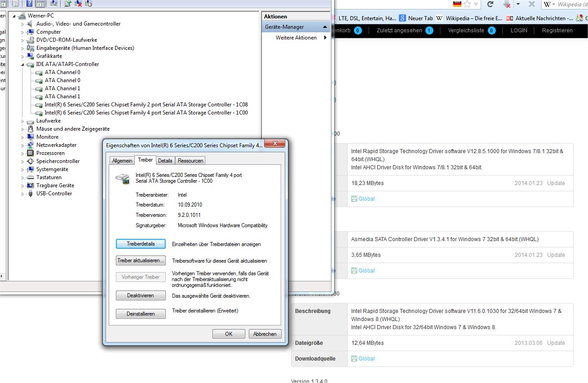Collapse the IDE ATA/ATAPI-Controller node
588x383 pixels.
(23, 65)
